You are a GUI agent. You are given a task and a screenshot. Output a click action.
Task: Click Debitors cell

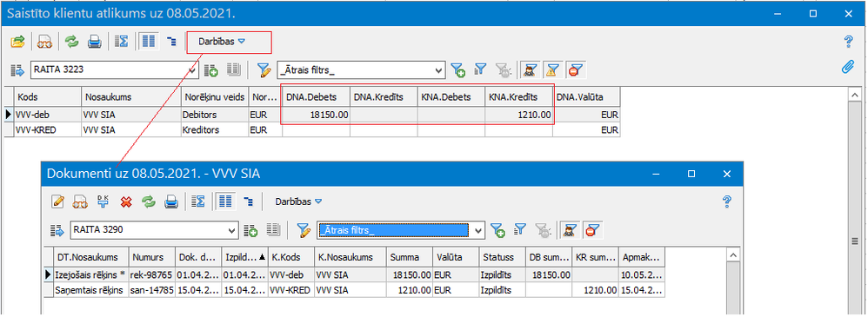click(215, 115)
